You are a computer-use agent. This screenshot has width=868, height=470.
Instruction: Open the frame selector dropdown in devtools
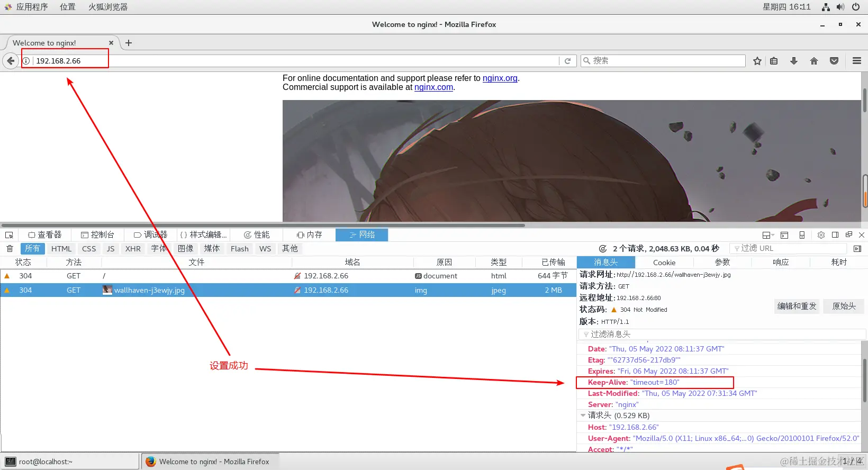(768, 235)
